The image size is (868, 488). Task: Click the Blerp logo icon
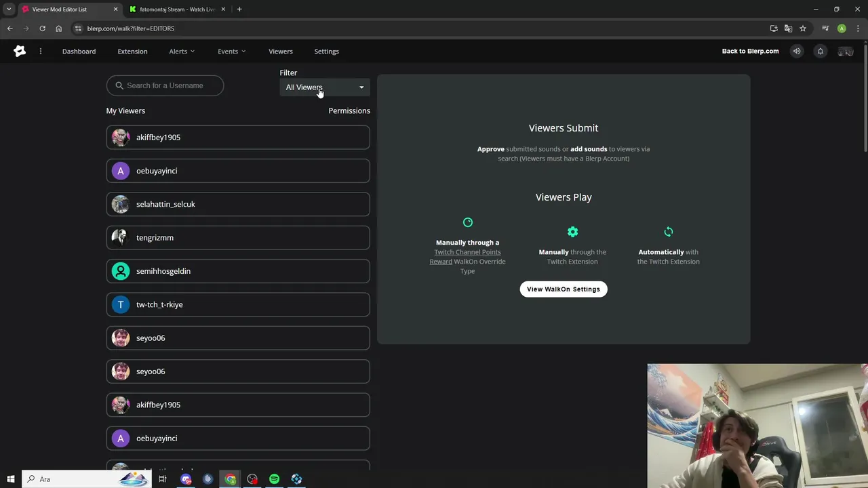pos(20,52)
